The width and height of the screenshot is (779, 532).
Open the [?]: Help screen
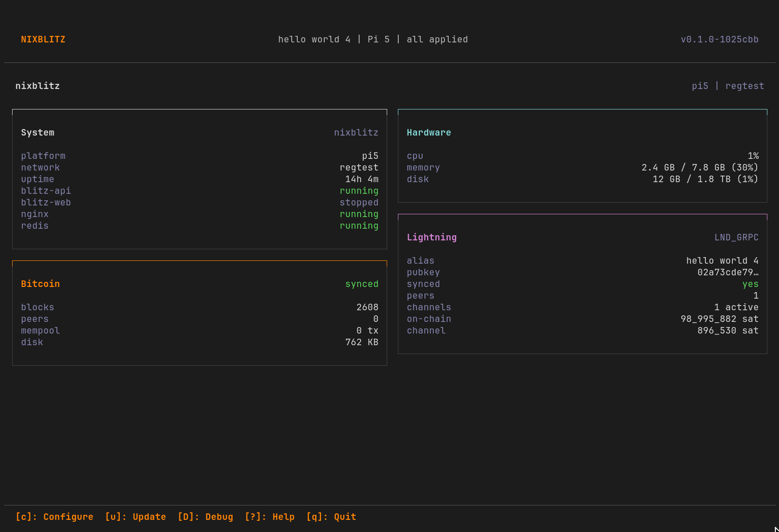point(270,517)
